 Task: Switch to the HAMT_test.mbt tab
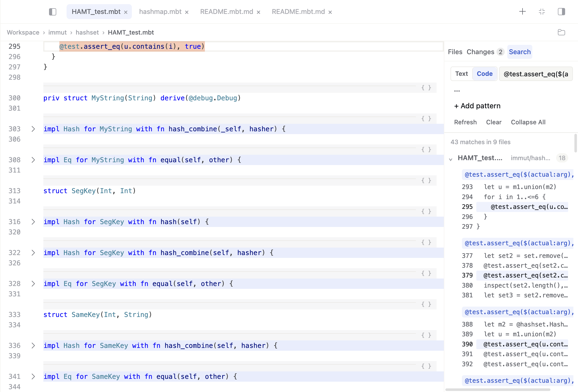point(96,12)
